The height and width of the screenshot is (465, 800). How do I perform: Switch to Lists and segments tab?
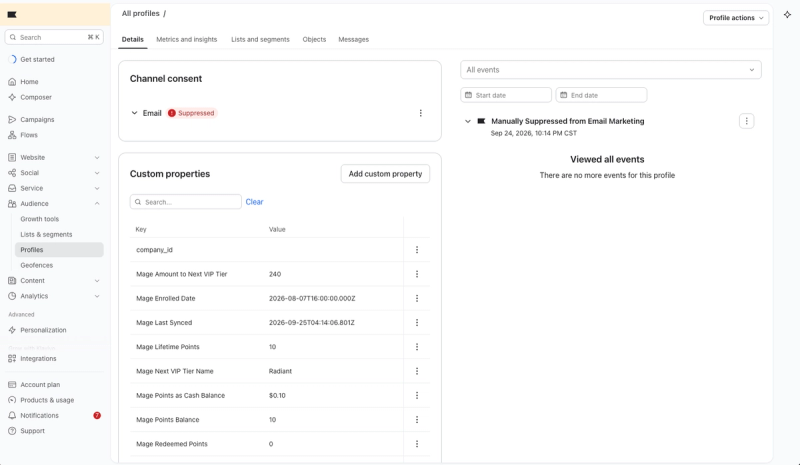[x=260, y=39]
